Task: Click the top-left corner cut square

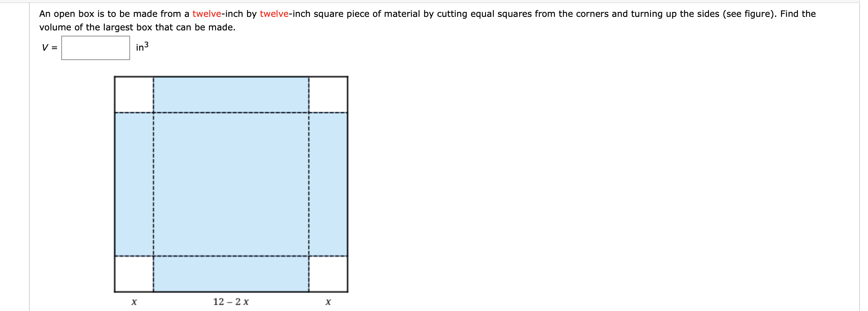Action: click(x=134, y=94)
